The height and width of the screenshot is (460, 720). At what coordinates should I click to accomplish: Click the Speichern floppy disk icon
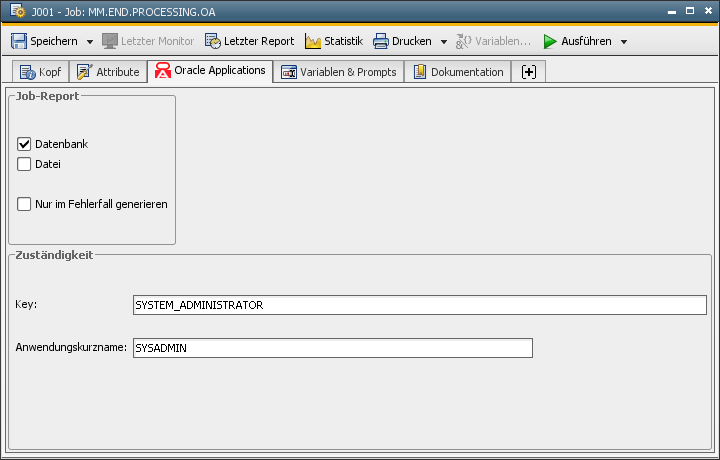(x=19, y=41)
